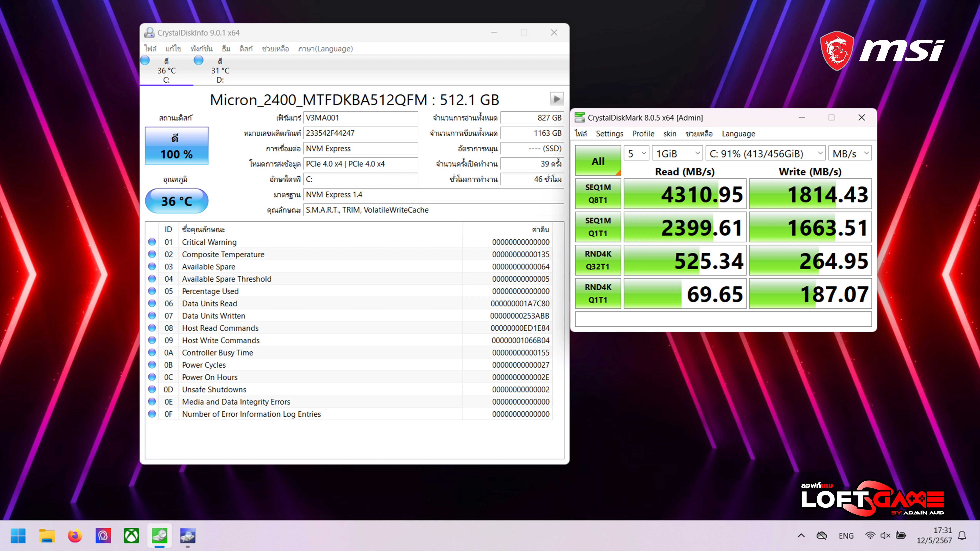Click Critical Warning blue status icon
Viewport: 980px width, 551px height.
tap(152, 242)
